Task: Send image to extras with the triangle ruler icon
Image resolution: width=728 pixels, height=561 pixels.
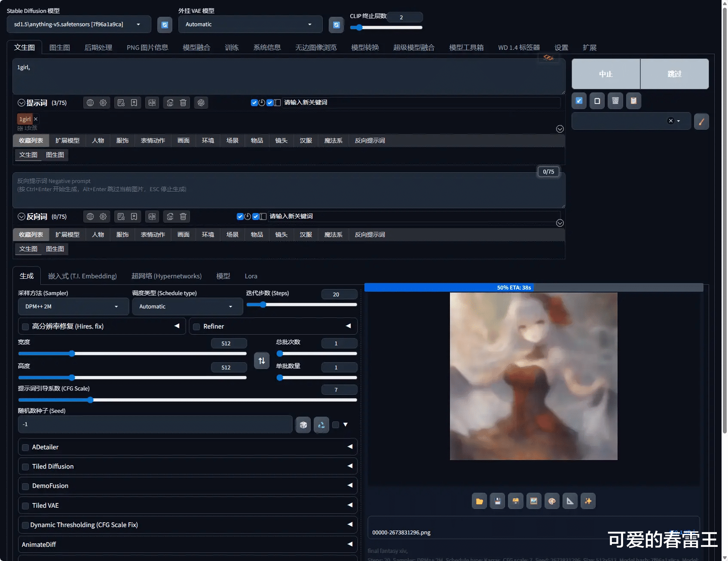Action: tap(570, 501)
